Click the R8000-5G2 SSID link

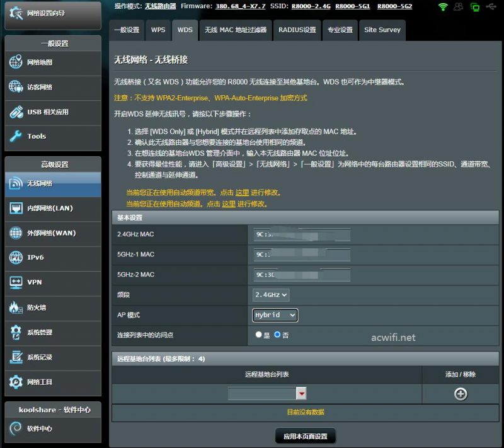coord(395,6)
